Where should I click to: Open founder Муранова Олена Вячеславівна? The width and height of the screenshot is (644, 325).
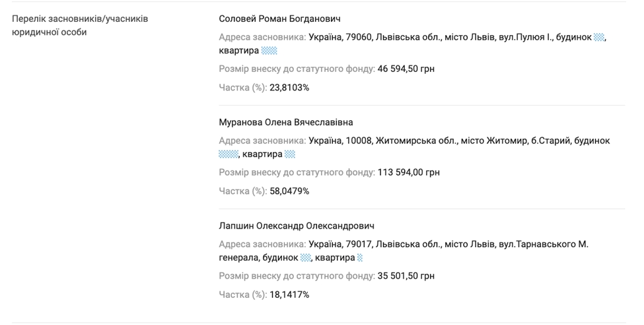[285, 122]
